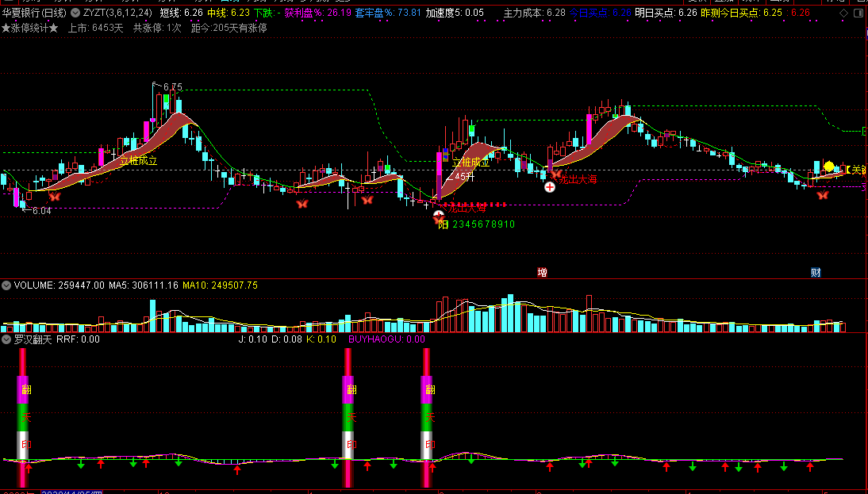The width and height of the screenshot is (868, 494).
Task: Click the 罗汉翻天 RRF: 0.00 readout
Action: click(x=57, y=339)
